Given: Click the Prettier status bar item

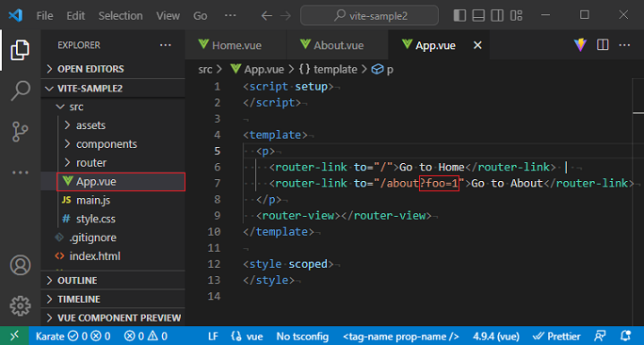Looking at the screenshot, I should (556, 337).
